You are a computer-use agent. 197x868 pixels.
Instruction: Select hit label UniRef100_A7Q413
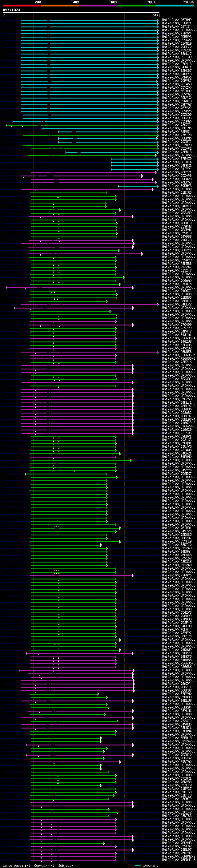point(177,64)
